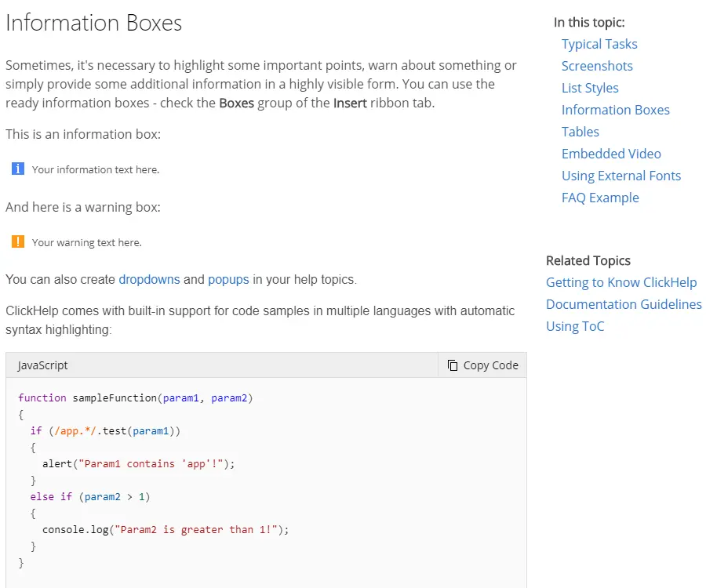Select Information Boxes in topic navigation

point(615,110)
